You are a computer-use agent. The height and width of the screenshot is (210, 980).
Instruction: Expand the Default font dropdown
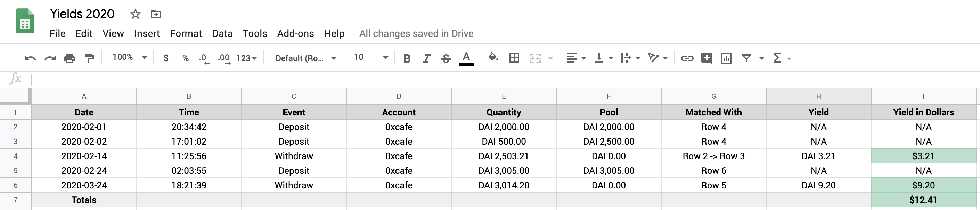305,58
